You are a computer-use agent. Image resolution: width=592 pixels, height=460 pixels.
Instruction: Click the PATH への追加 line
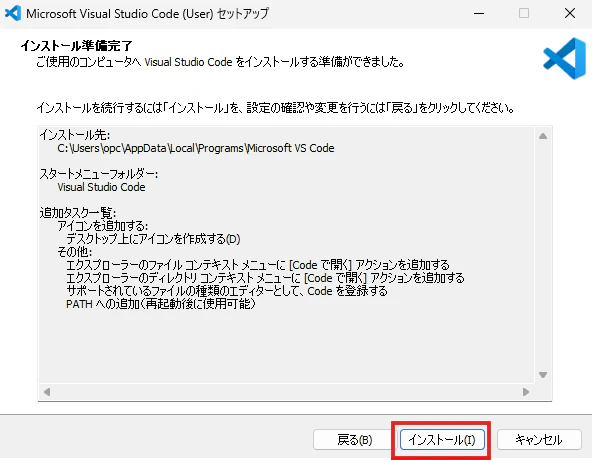[160, 304]
